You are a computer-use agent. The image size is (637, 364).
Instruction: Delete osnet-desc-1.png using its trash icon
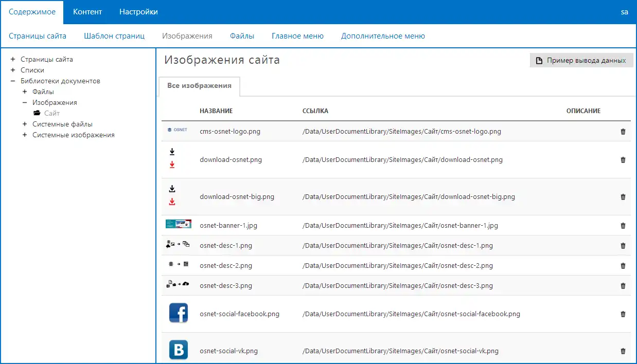[x=623, y=246]
